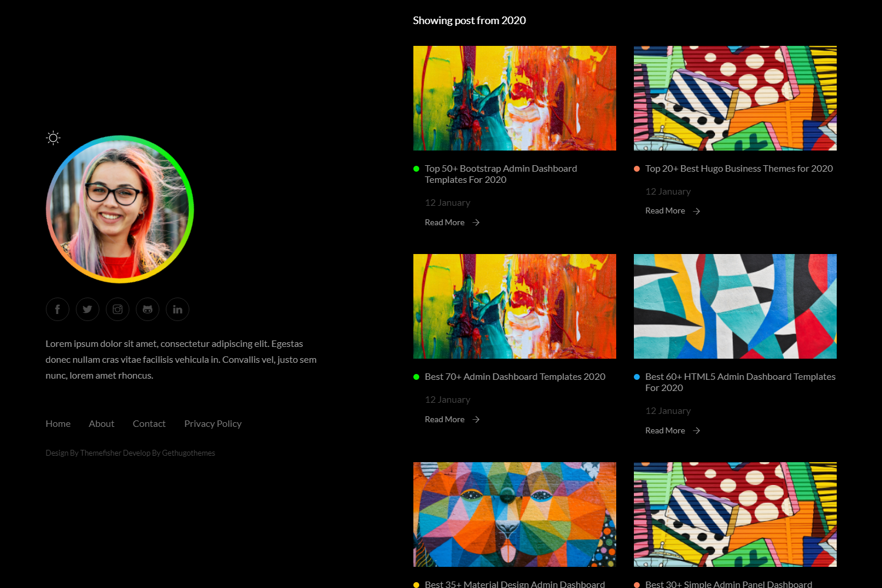Open post Top 50+ Bootstrap Admin Dashboard Templates
The image size is (882, 588).
click(500, 174)
